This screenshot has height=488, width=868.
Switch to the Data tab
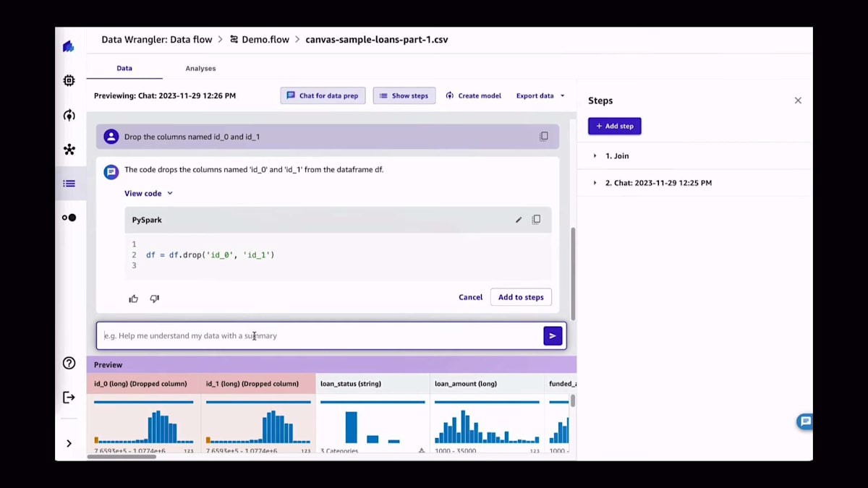124,68
